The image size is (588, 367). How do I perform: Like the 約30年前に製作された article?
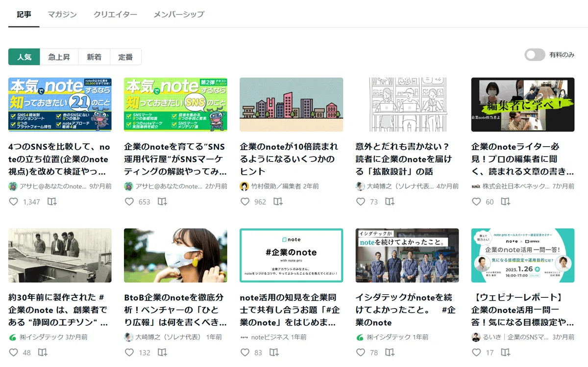14,353
